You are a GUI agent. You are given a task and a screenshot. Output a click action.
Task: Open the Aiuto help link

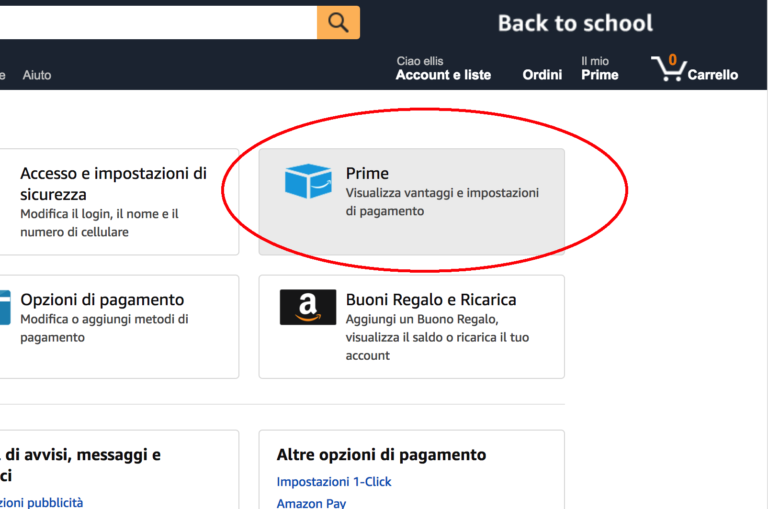tap(37, 75)
